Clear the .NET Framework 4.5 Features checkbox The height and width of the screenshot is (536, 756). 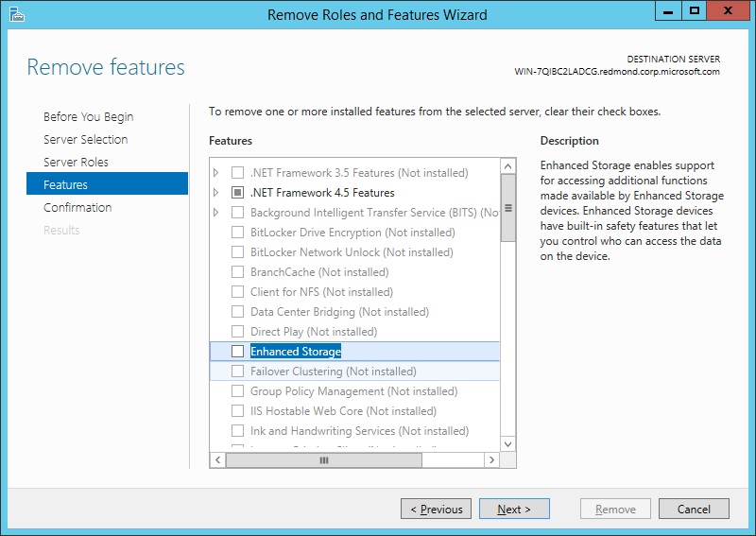pyautogui.click(x=238, y=193)
